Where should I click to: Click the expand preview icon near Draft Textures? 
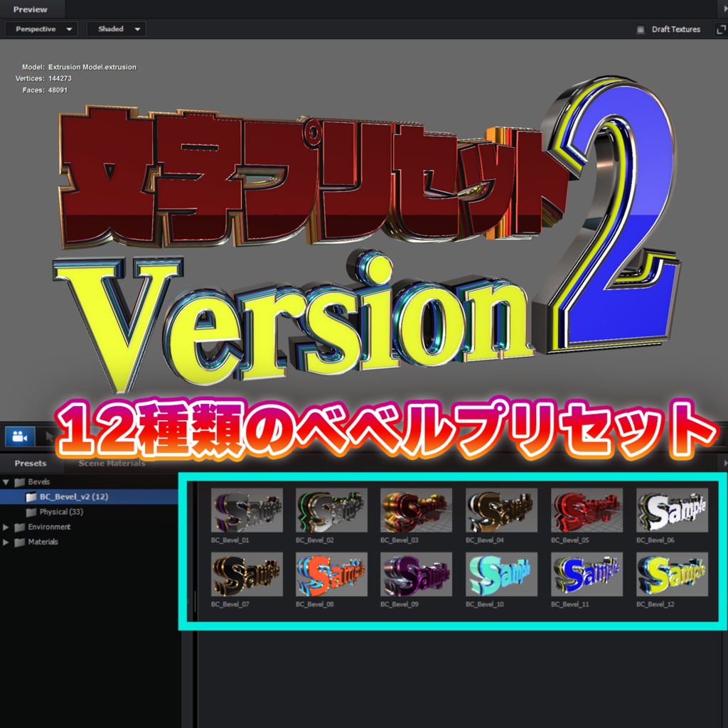[x=721, y=29]
